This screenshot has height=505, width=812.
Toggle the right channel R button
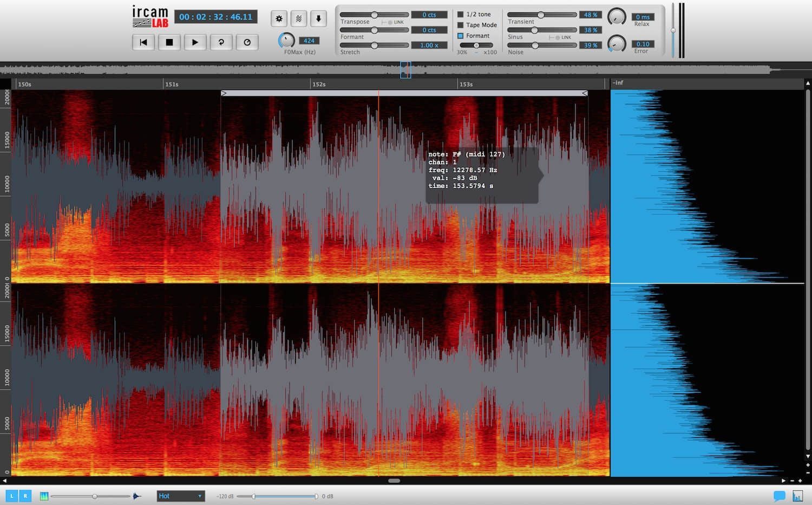(x=25, y=496)
